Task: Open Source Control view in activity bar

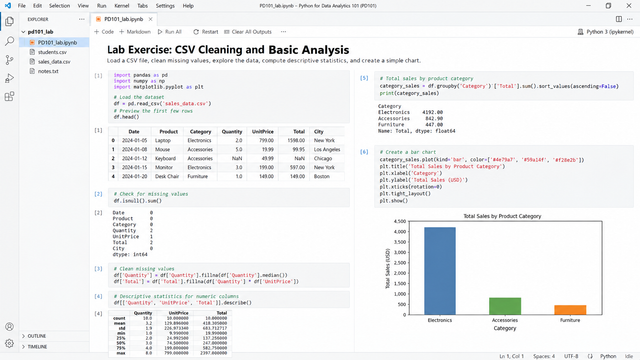Action: pyautogui.click(x=9, y=60)
